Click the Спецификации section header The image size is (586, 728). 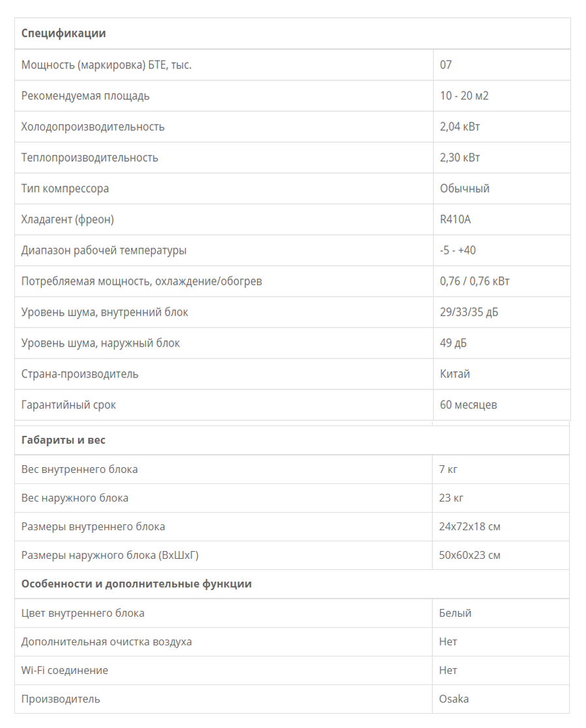pyautogui.click(x=64, y=33)
